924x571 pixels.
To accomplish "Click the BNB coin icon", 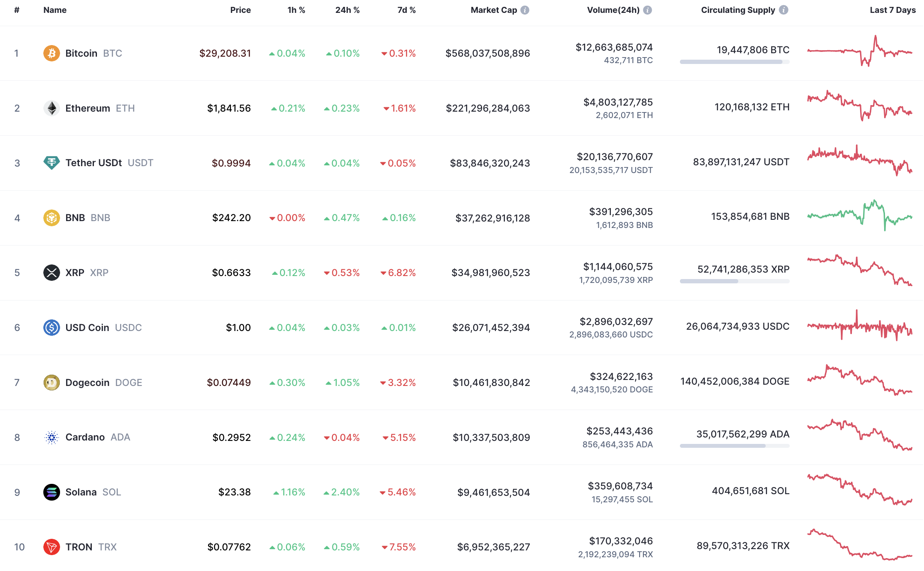I will pos(51,218).
